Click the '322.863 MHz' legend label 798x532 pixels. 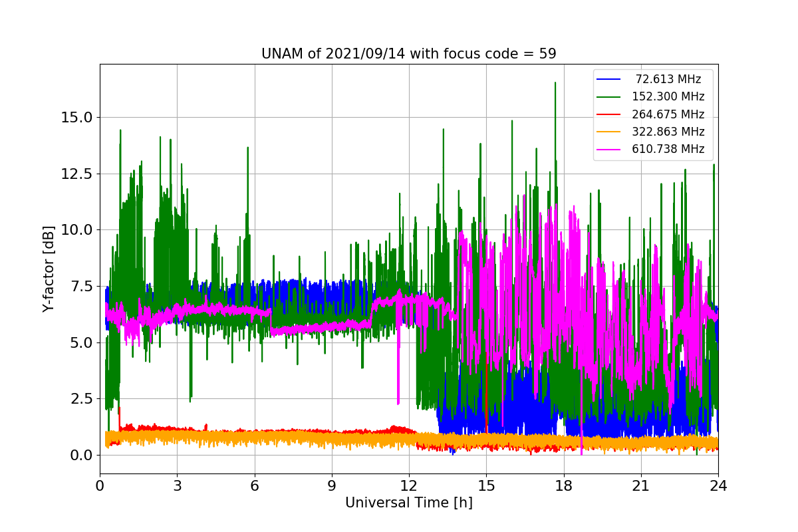(x=668, y=132)
